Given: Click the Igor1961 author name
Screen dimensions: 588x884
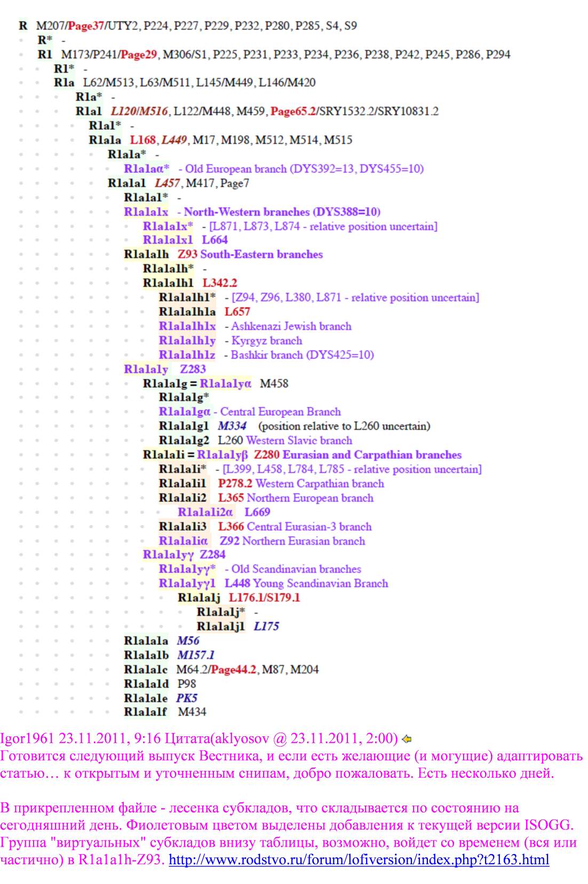Looking at the screenshot, I should (27, 738).
